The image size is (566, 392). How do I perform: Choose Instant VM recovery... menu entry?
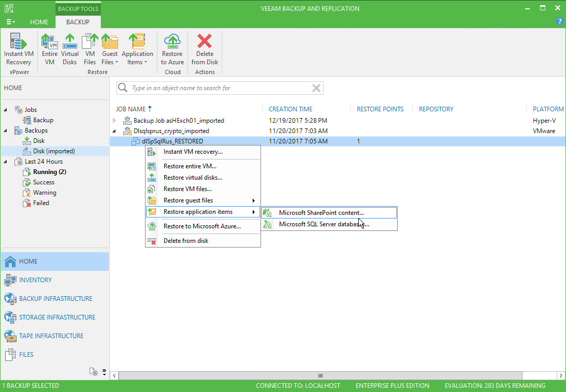click(x=203, y=152)
